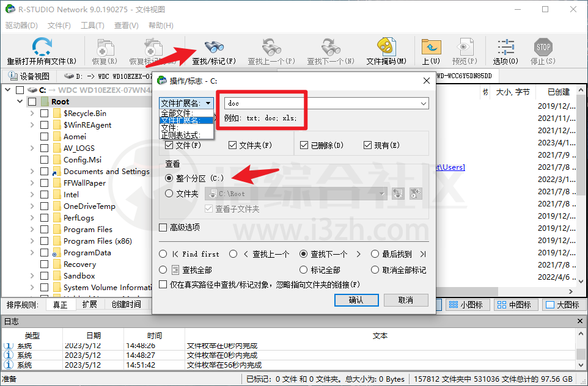Close the 操作/标志 dialog
The height and width of the screenshot is (386, 588).
427,81
